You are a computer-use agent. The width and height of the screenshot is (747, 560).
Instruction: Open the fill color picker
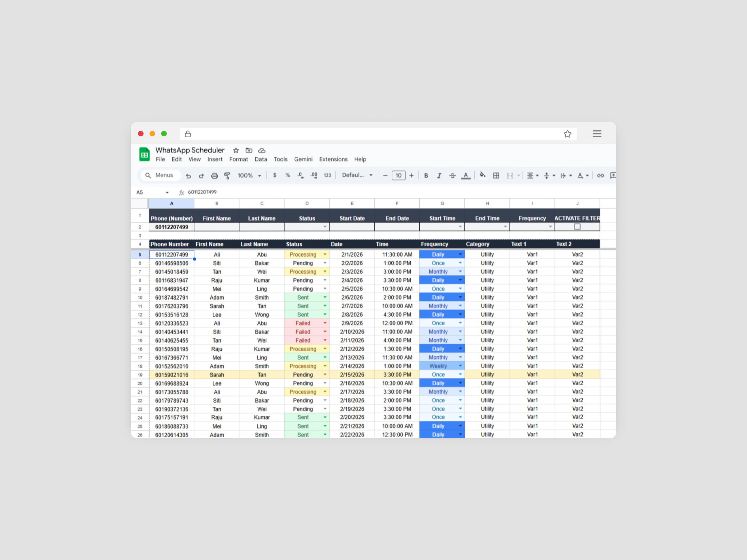click(482, 175)
